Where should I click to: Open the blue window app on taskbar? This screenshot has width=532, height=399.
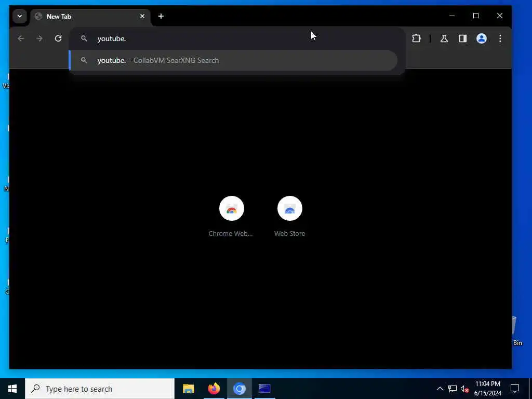[264, 389]
